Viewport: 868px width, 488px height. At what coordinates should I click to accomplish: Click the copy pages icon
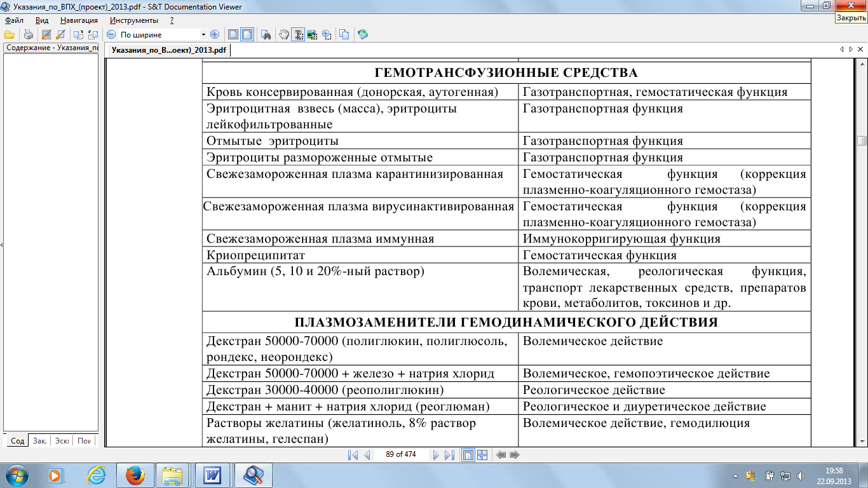point(344,34)
